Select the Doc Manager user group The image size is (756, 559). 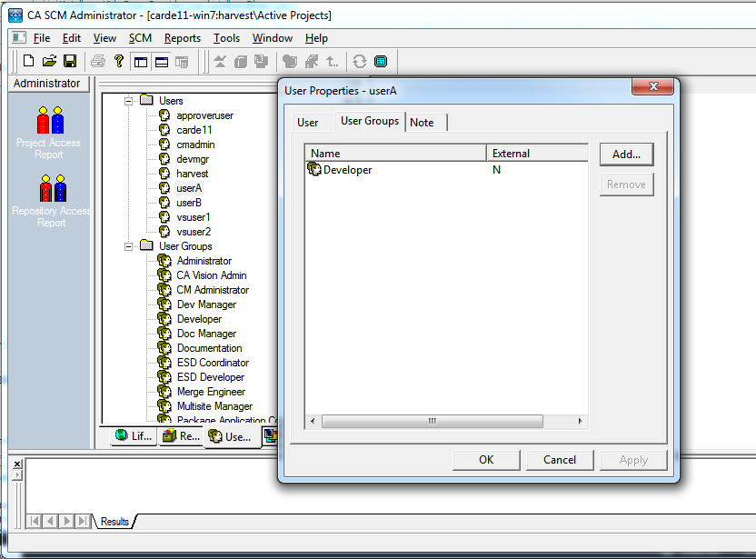206,334
